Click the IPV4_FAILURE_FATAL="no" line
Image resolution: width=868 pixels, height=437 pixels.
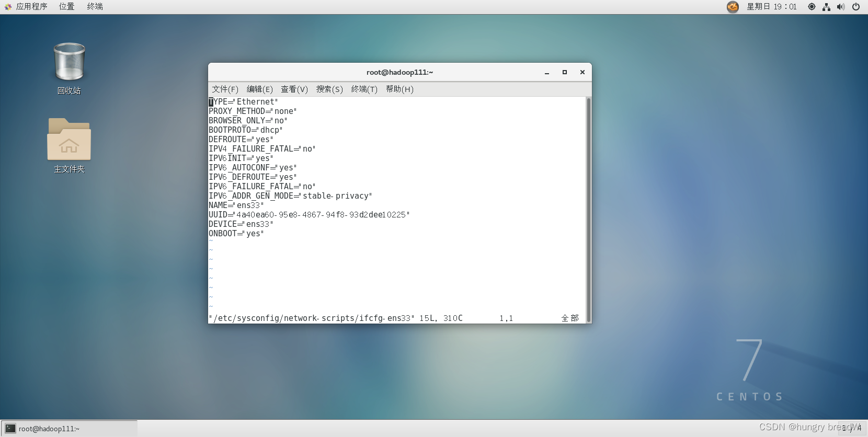point(262,149)
